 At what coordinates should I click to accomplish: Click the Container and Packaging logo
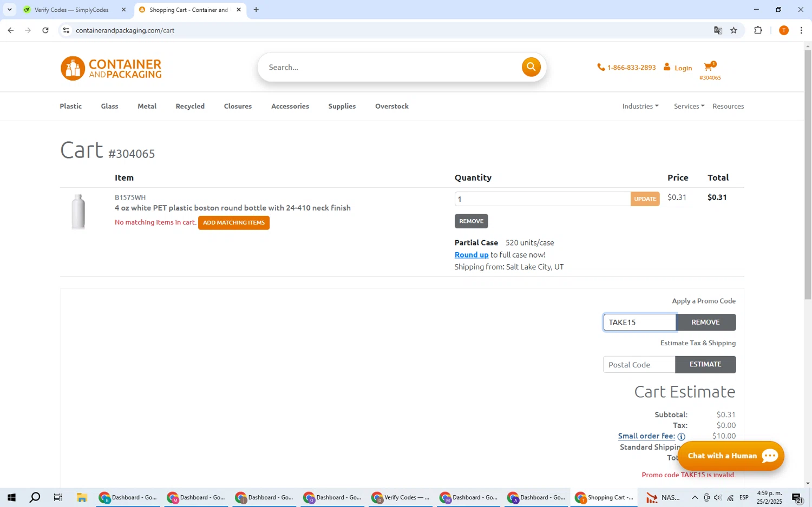point(111,68)
